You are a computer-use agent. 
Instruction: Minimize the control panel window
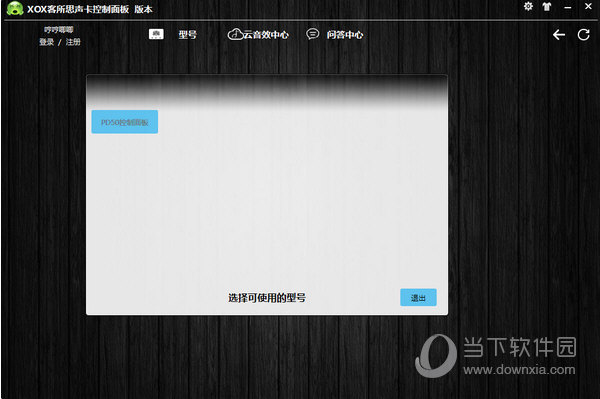pos(568,7)
